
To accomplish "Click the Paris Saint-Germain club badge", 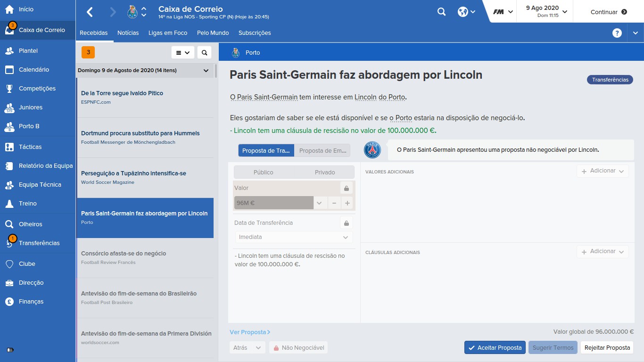I will click(x=372, y=150).
